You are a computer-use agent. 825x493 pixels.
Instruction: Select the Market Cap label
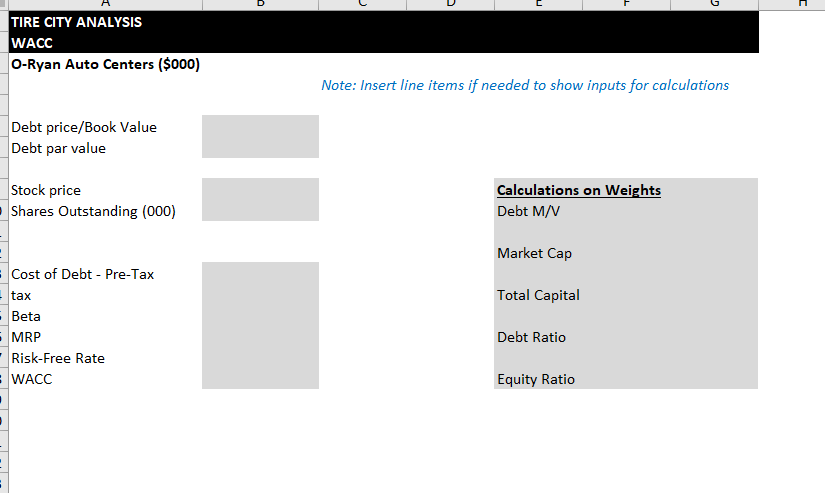(535, 254)
